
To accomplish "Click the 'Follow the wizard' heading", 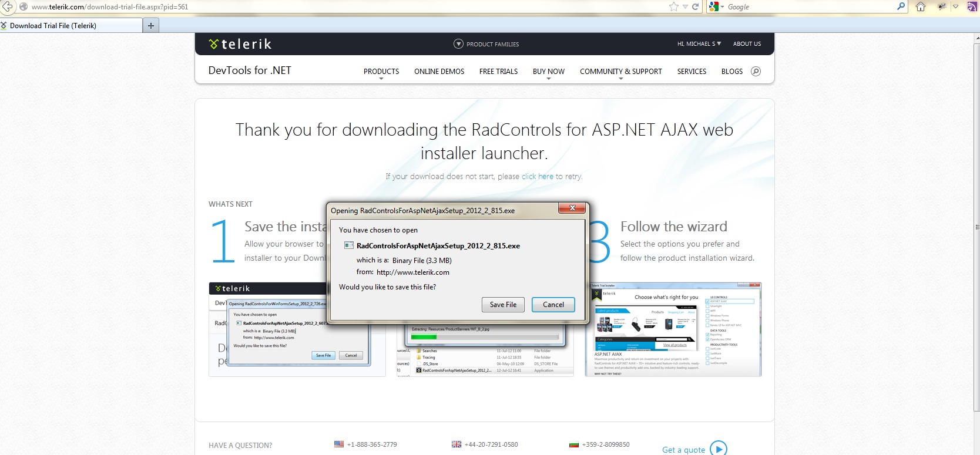I will [674, 227].
